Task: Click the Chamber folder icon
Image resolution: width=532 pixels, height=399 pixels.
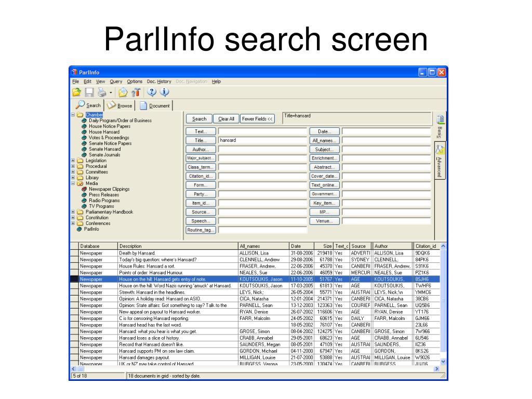Action: [x=81, y=115]
